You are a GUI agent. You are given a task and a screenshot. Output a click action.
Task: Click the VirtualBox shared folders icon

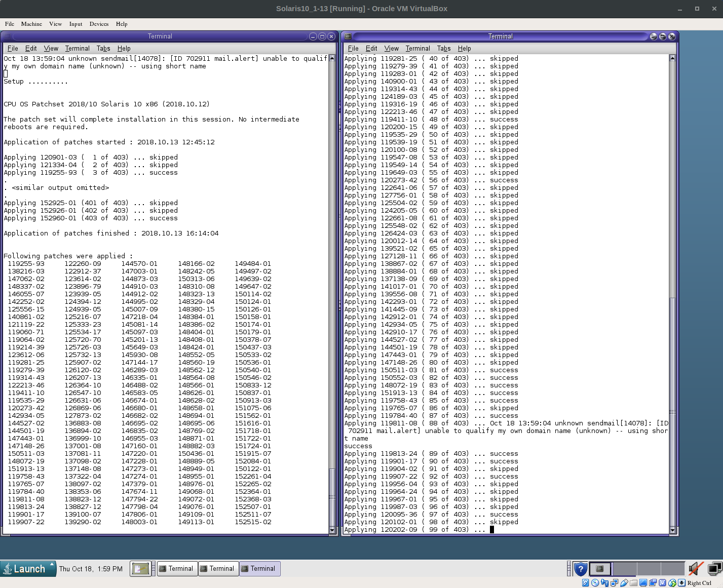634,583
